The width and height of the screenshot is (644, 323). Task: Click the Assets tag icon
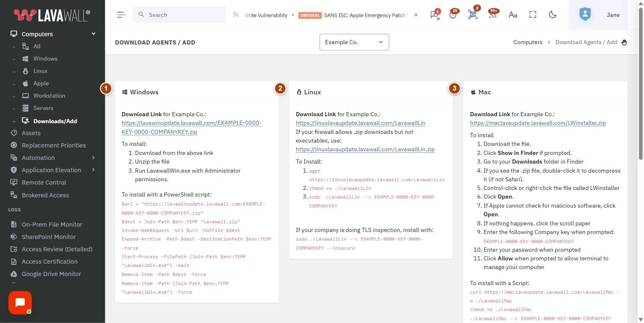[14, 133]
